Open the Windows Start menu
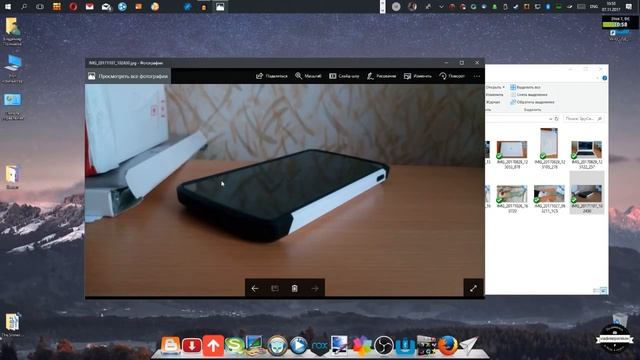This screenshot has width=640, height=360. [x=8, y=7]
